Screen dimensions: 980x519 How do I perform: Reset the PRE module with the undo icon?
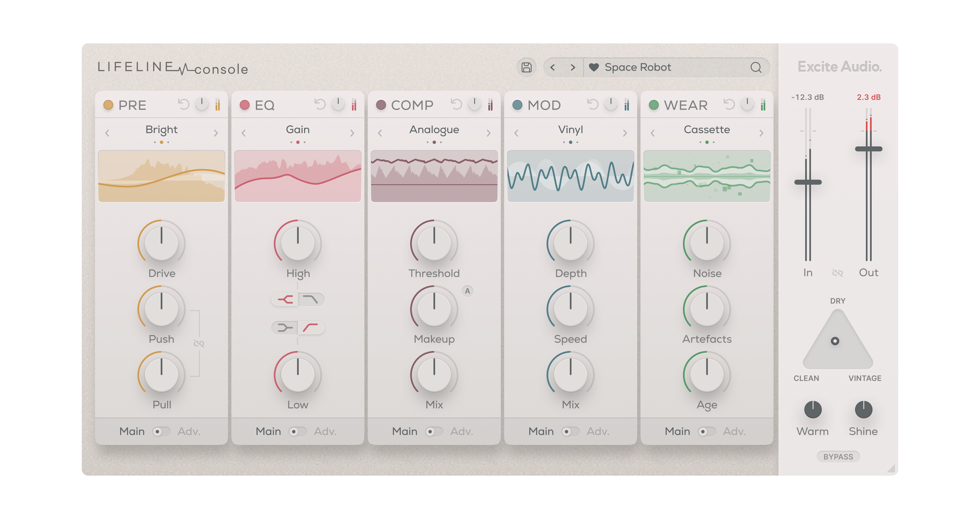183,104
